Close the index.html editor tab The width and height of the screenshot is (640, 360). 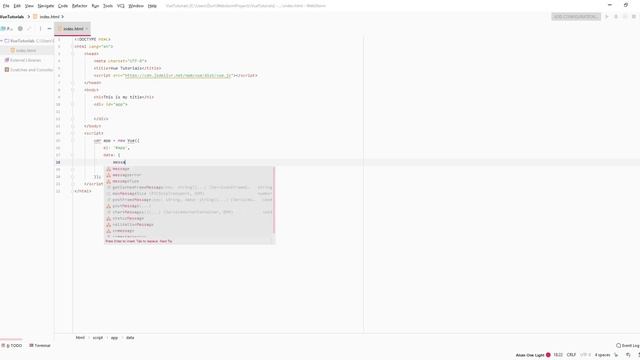[87, 29]
